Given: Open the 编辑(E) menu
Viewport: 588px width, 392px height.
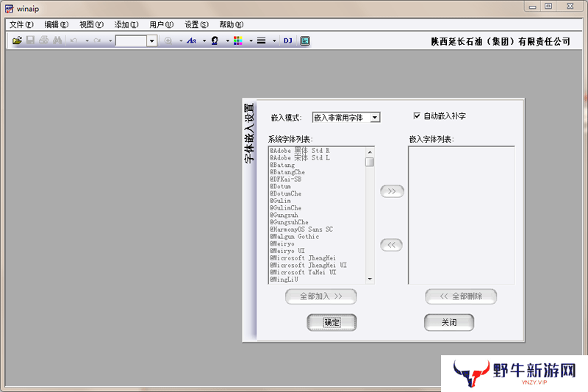Looking at the screenshot, I should click(x=57, y=25).
